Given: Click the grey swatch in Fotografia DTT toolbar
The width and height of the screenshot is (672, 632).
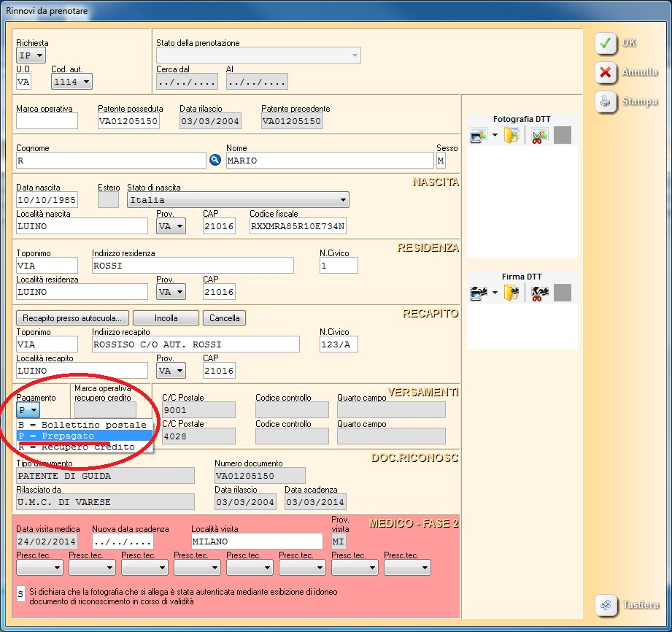Looking at the screenshot, I should [x=562, y=136].
